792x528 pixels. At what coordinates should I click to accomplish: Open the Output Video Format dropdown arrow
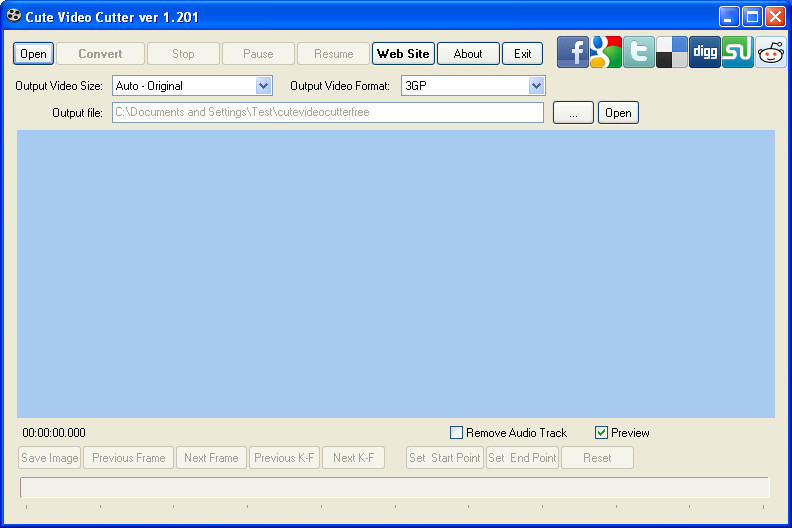536,86
